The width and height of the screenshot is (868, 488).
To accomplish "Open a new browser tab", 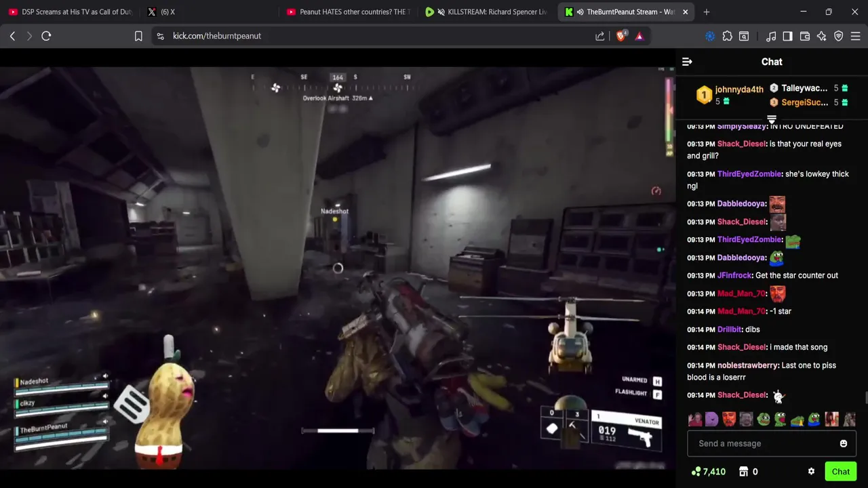I will (707, 12).
